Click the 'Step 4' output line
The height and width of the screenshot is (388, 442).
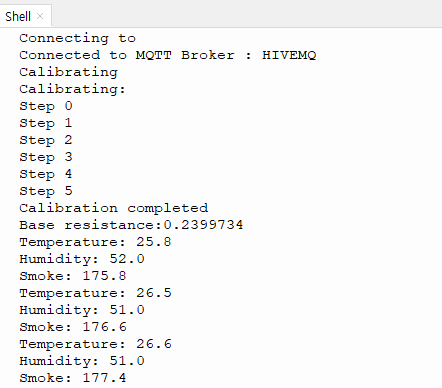46,174
